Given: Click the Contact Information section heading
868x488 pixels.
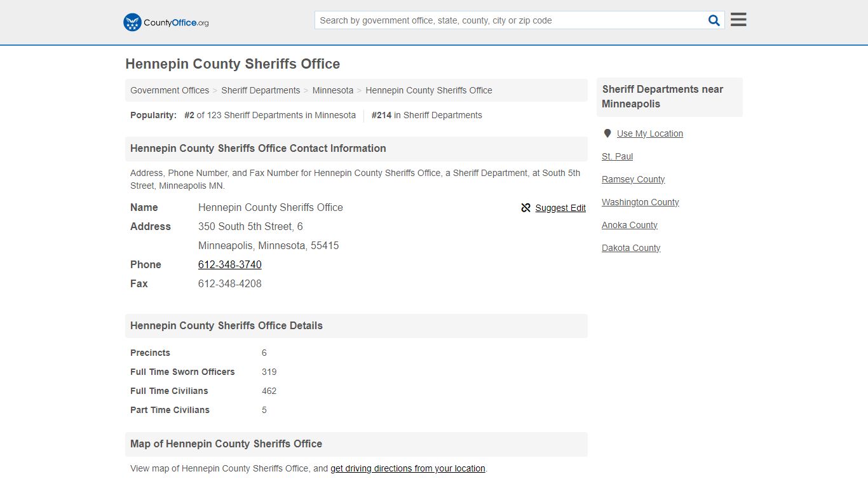Looking at the screenshot, I should [x=258, y=148].
